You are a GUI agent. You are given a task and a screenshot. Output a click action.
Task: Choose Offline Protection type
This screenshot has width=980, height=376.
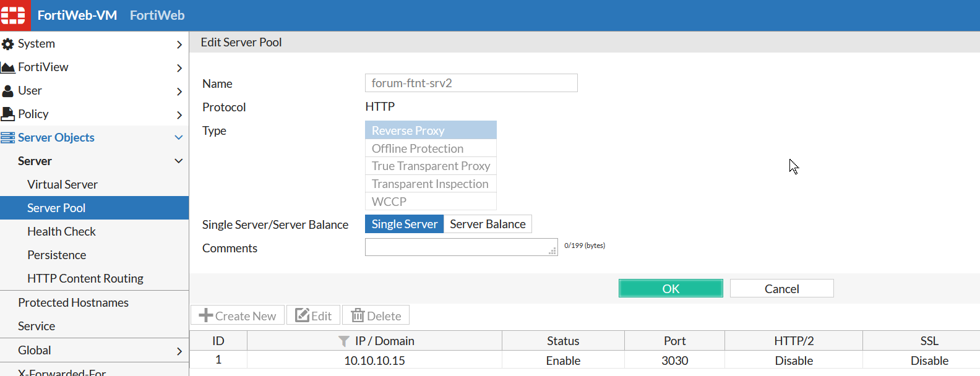(x=431, y=148)
